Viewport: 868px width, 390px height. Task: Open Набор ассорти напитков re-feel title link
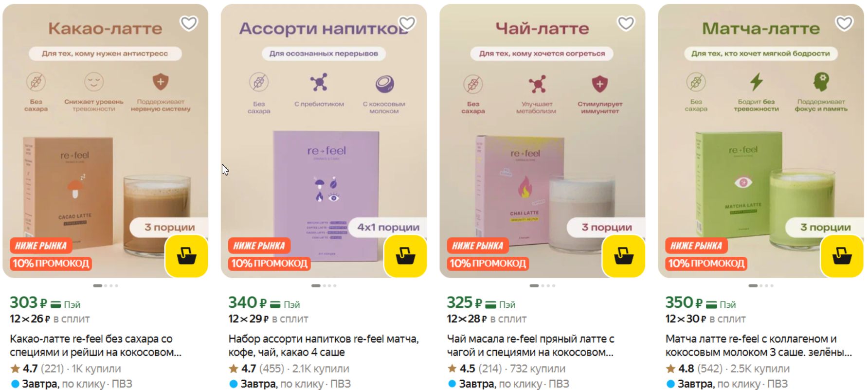tap(324, 345)
